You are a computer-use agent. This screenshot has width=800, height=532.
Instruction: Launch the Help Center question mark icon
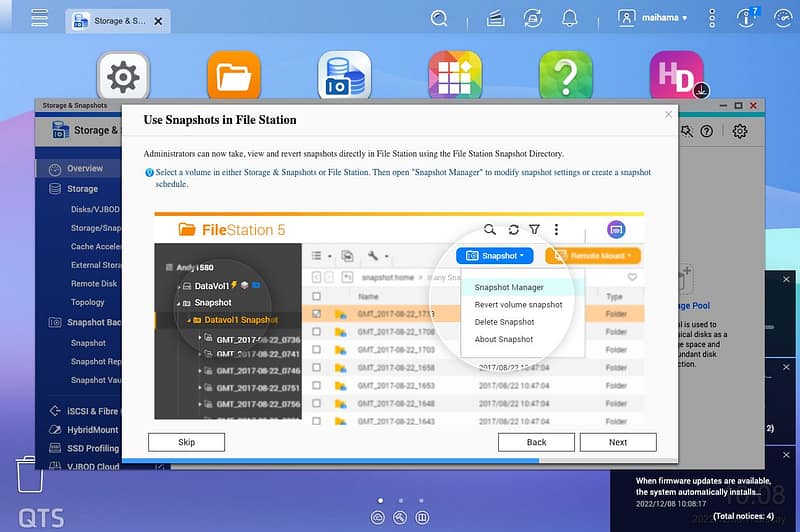pyautogui.click(x=566, y=77)
